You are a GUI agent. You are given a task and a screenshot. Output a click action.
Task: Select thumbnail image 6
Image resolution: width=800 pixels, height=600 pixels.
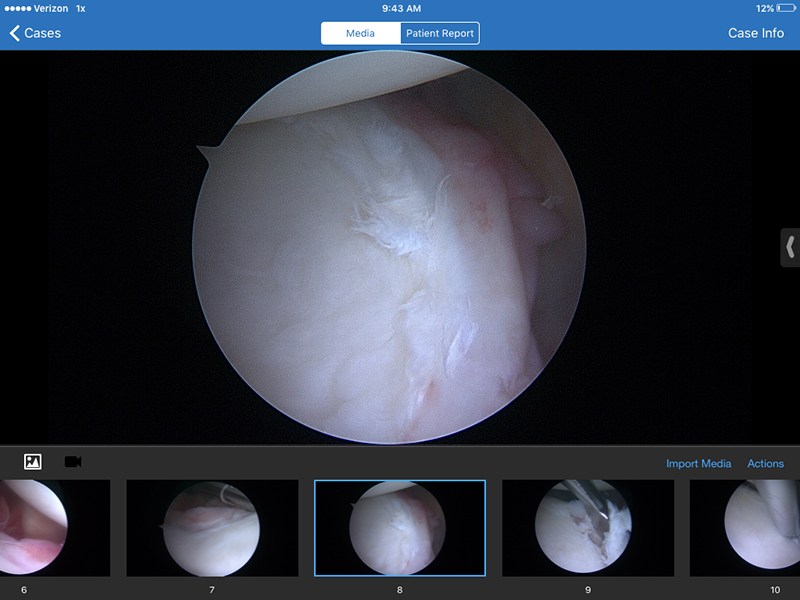tap(55, 528)
